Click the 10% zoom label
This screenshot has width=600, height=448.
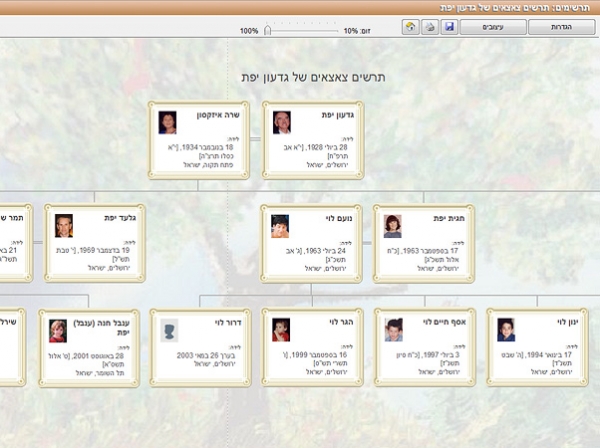coord(351,31)
